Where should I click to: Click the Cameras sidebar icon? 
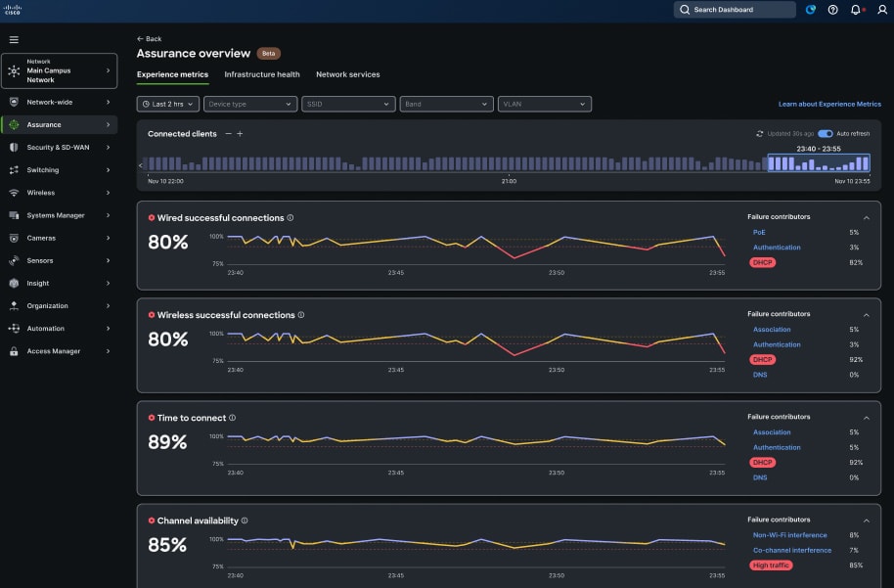coord(14,238)
